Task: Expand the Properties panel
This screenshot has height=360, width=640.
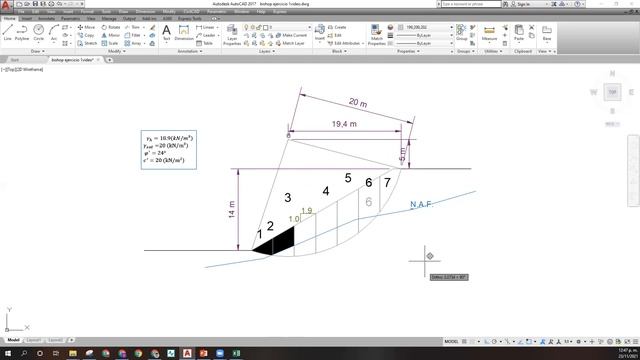Action: (408, 51)
